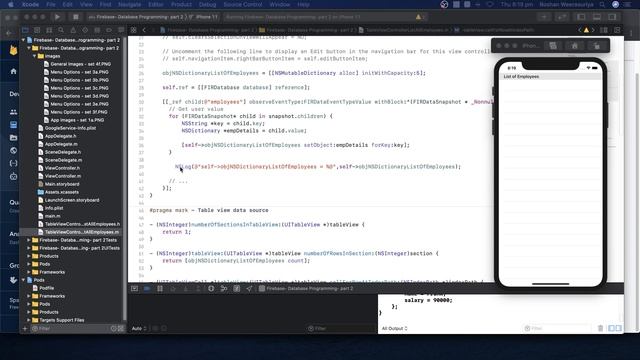
Task: Toggle the debug area visibility
Action: (597, 17)
